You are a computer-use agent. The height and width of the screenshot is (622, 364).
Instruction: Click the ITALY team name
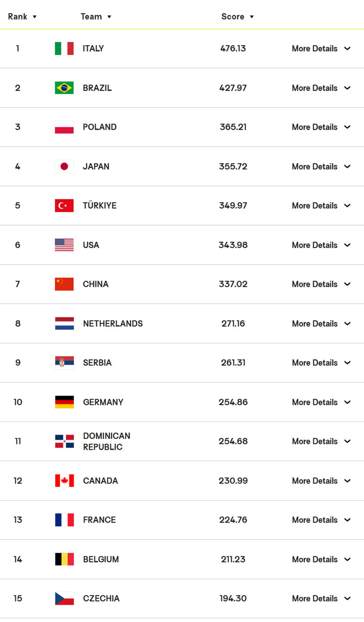93,49
